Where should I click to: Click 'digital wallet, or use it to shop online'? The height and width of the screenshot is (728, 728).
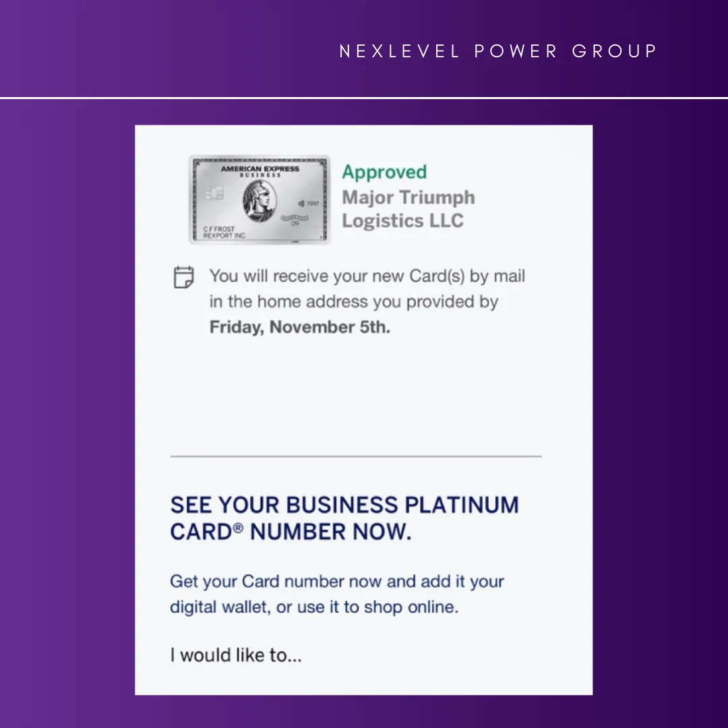313,607
